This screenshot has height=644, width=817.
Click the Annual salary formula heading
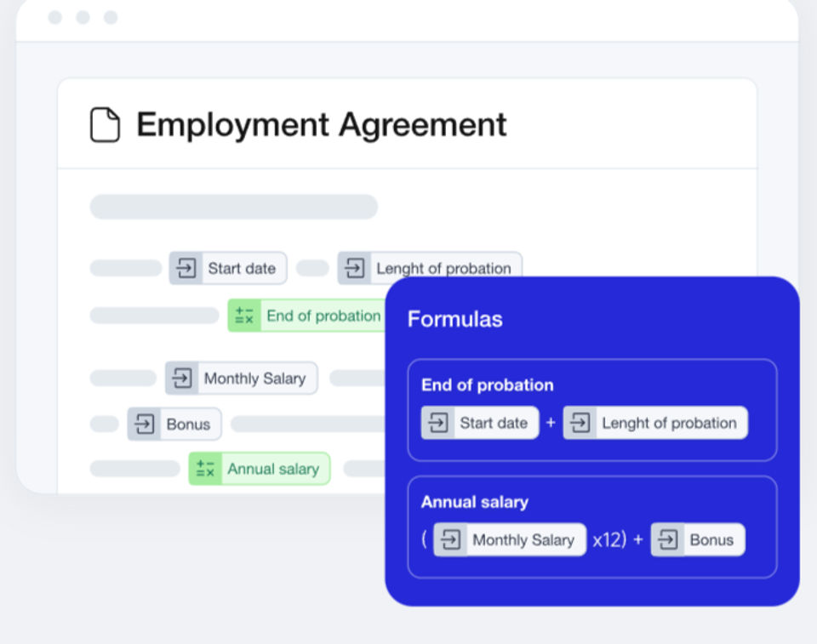[474, 502]
